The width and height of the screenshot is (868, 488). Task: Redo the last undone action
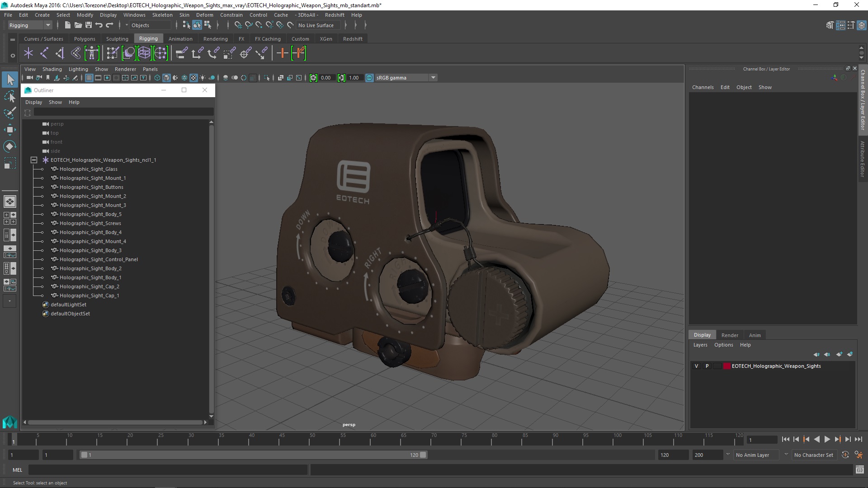109,25
